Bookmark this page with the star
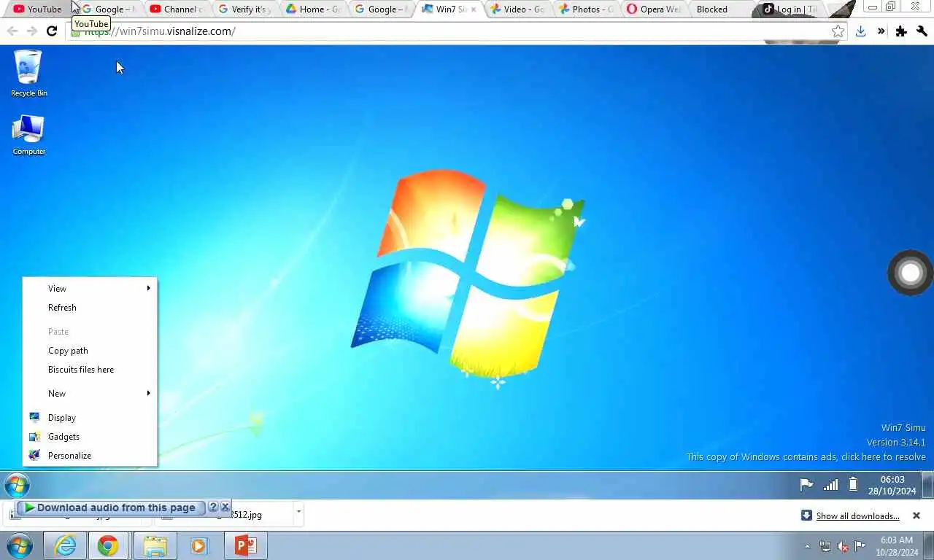This screenshot has height=560, width=934. (x=838, y=31)
